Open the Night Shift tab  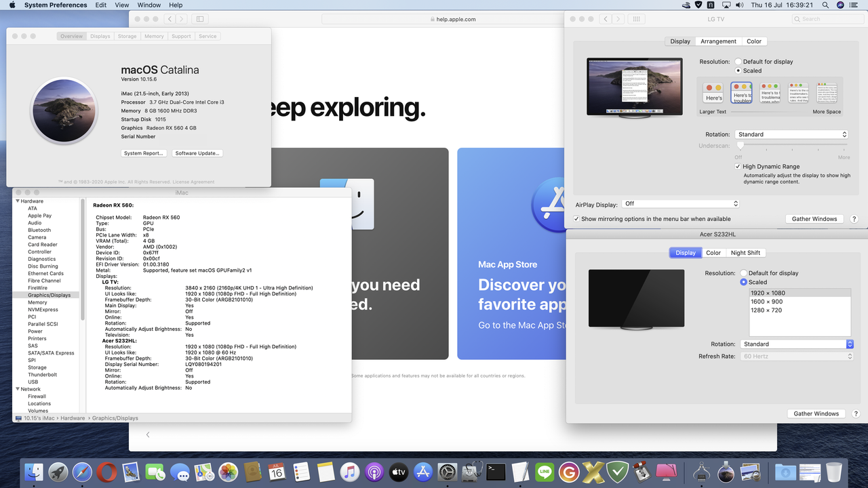(745, 253)
